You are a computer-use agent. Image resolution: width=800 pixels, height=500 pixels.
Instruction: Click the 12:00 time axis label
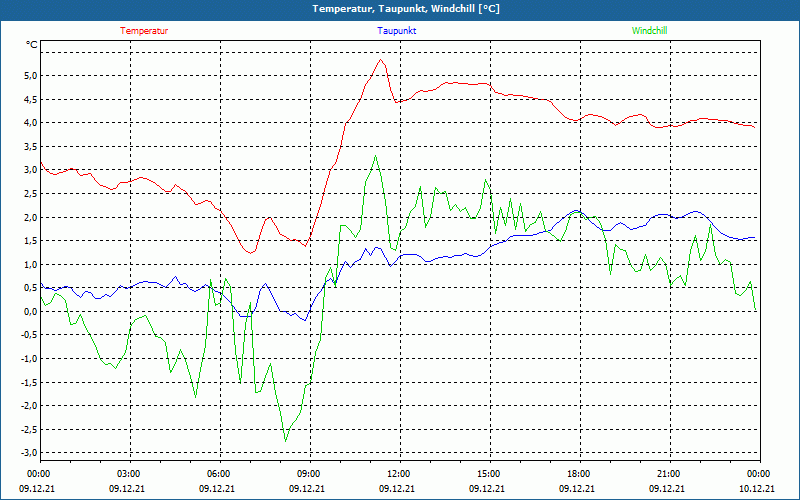point(399,474)
